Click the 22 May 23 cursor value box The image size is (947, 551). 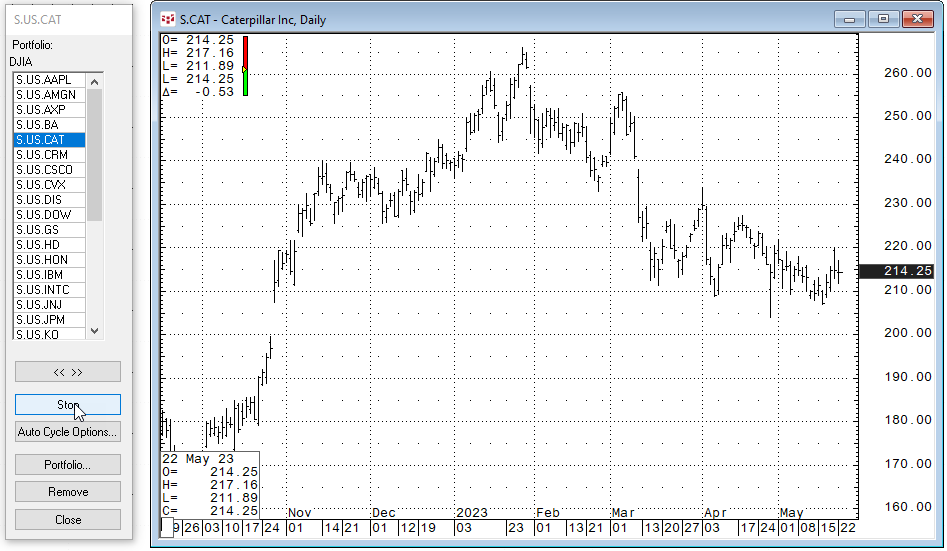(x=210, y=485)
